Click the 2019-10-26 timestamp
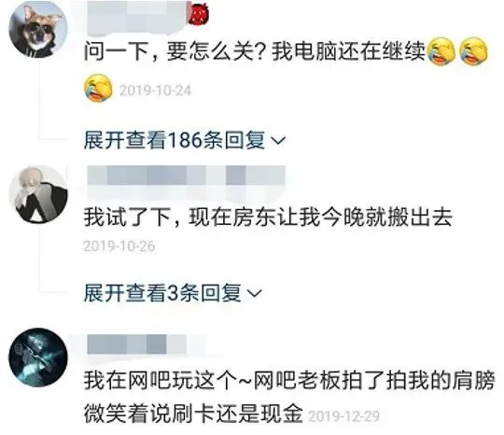 tap(119, 246)
